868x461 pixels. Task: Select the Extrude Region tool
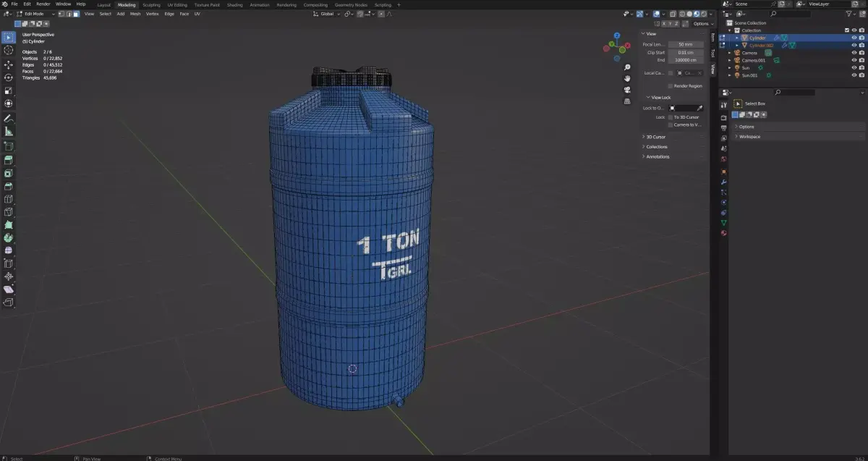(x=9, y=160)
